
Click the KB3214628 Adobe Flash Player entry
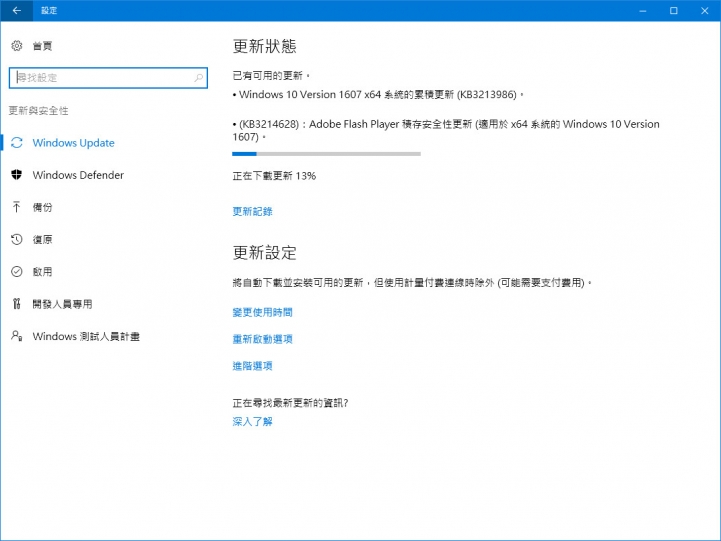(x=446, y=131)
